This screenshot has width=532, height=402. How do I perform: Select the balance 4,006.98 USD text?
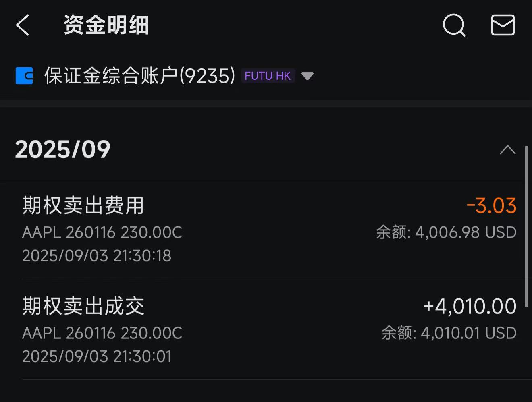click(x=446, y=232)
